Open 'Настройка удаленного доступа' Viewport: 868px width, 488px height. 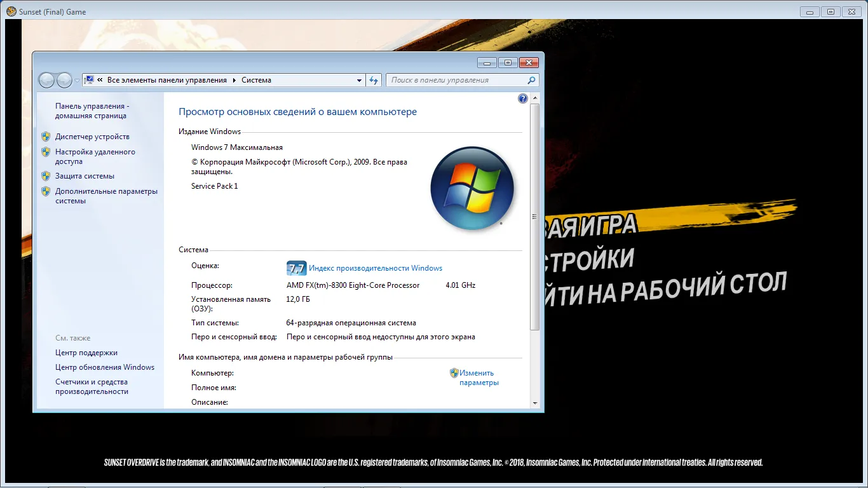(x=95, y=157)
